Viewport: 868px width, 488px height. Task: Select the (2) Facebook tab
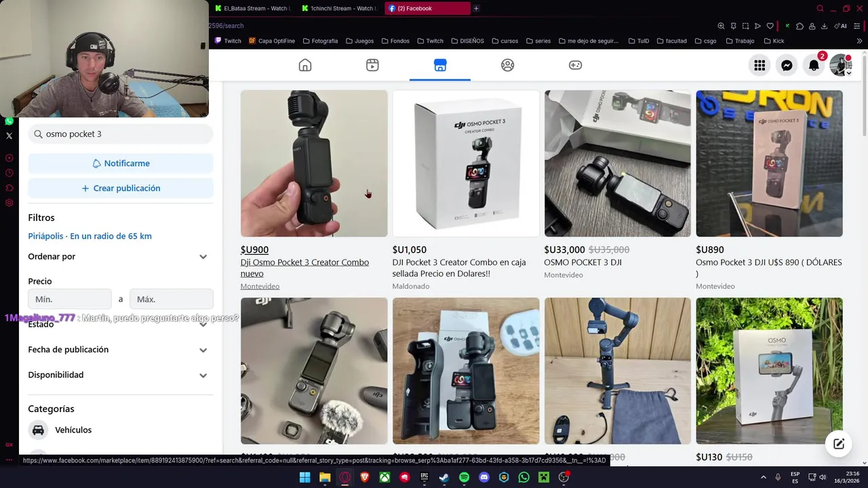point(427,8)
